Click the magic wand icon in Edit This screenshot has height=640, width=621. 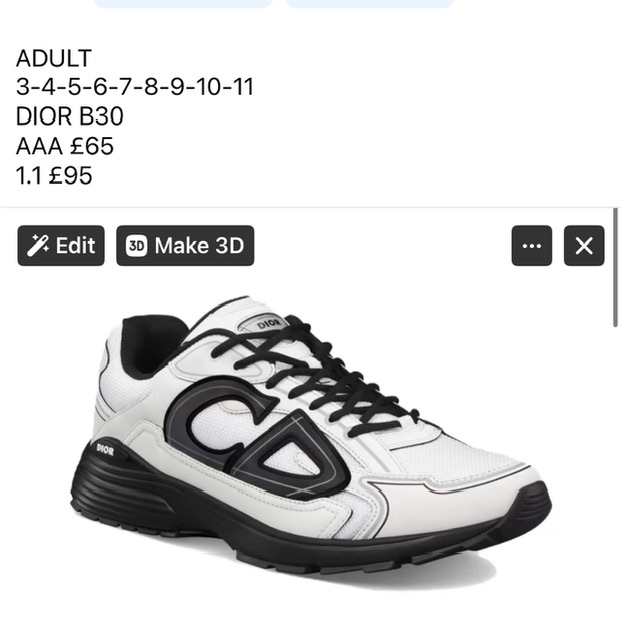point(38,246)
